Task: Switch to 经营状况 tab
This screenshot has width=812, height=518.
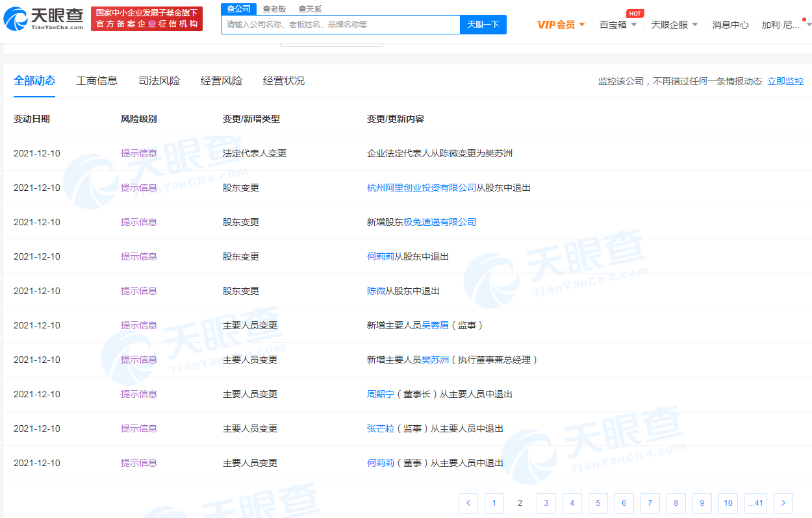Action: point(284,80)
